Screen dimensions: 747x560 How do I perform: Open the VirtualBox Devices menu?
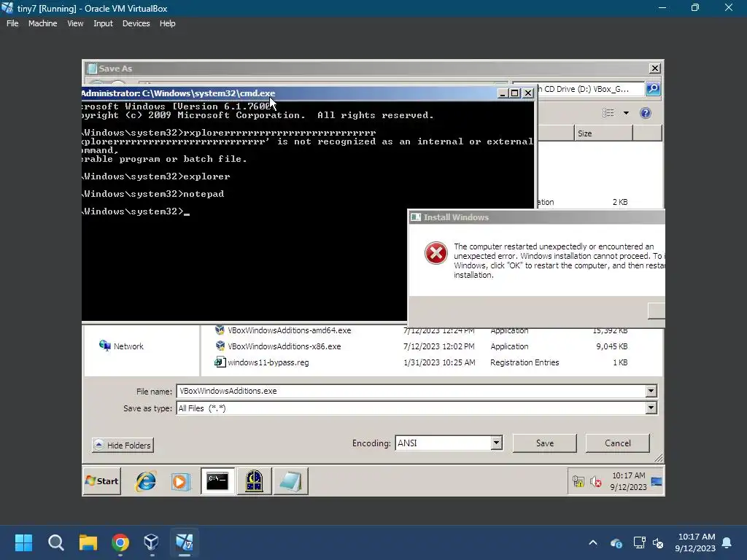pos(136,23)
